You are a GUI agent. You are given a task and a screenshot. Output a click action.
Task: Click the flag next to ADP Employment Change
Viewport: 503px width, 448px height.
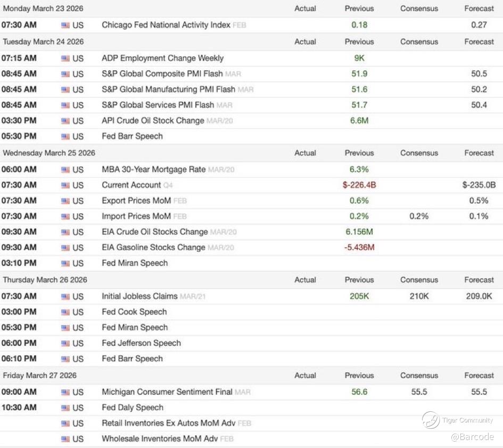(65, 59)
